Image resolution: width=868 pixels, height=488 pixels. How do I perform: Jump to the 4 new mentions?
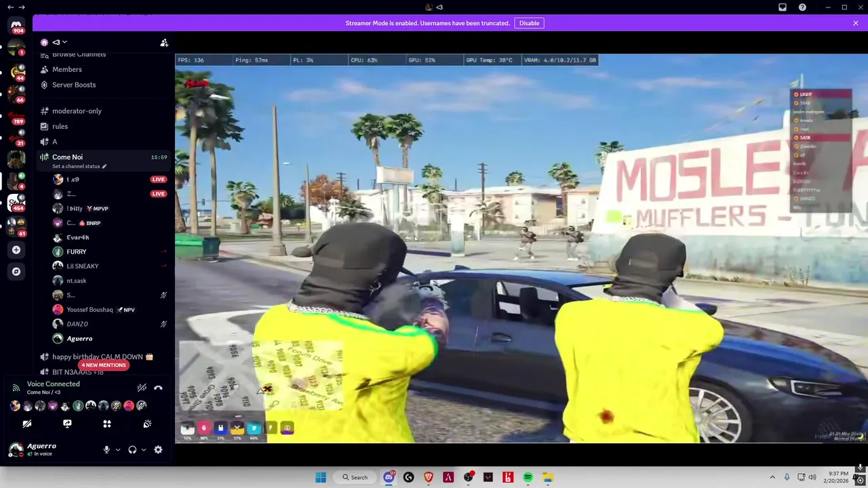click(103, 365)
